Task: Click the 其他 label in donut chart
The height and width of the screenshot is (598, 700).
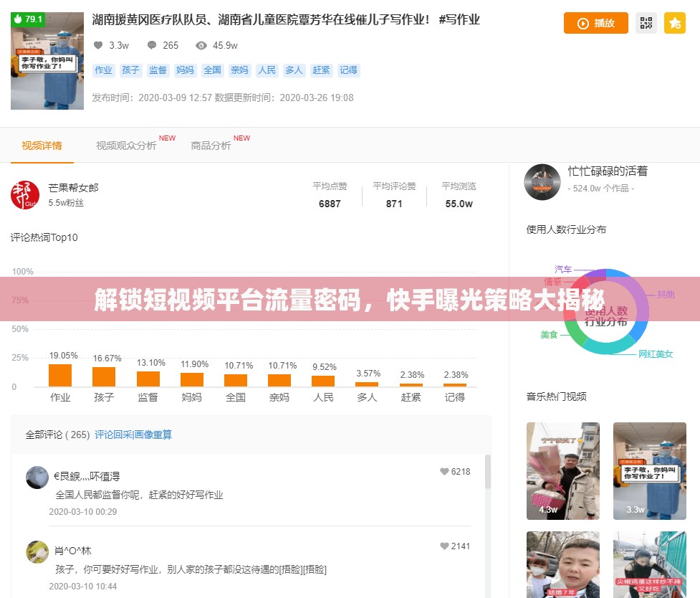Action: [x=665, y=295]
